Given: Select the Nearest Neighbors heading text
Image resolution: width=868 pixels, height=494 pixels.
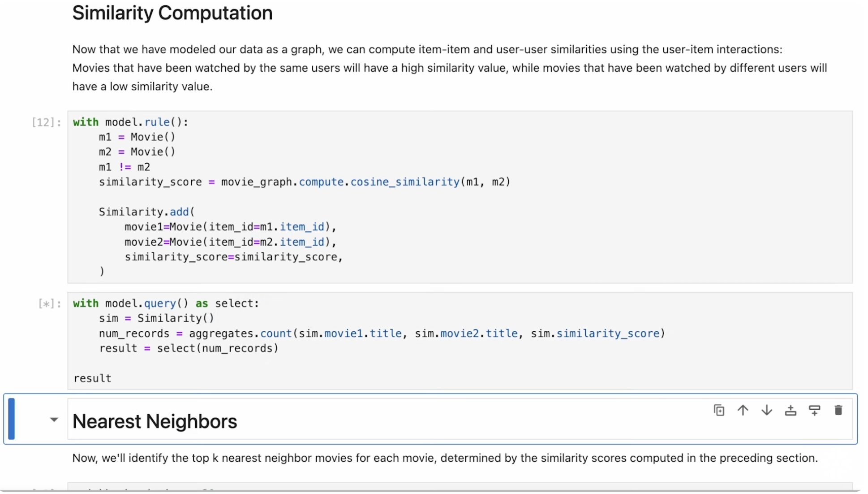Looking at the screenshot, I should (x=155, y=421).
